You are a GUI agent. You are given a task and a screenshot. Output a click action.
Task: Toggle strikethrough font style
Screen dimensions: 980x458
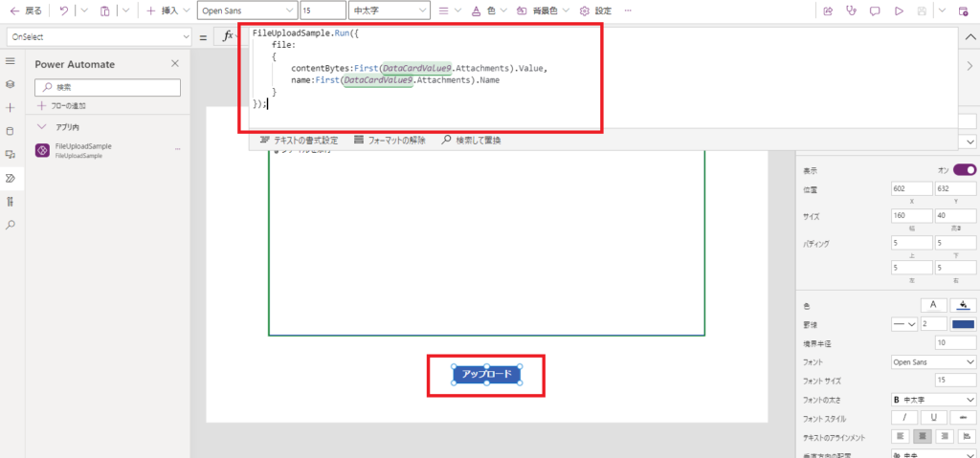coord(963,418)
